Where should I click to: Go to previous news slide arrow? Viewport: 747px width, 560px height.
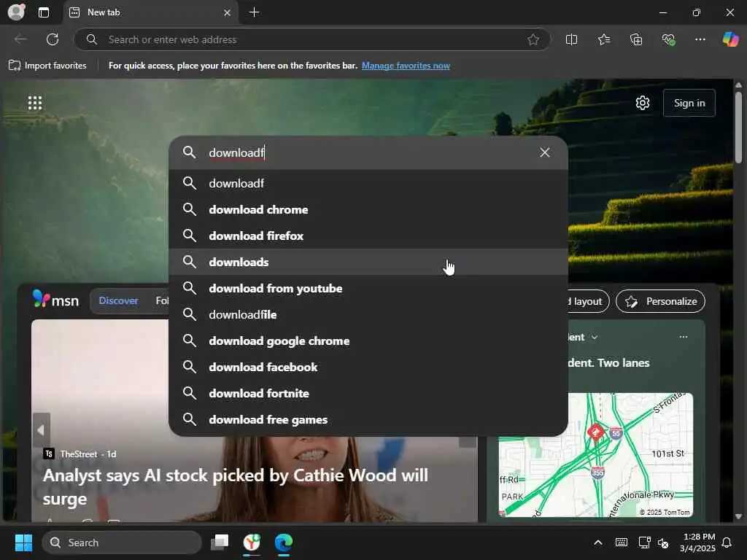(41, 430)
